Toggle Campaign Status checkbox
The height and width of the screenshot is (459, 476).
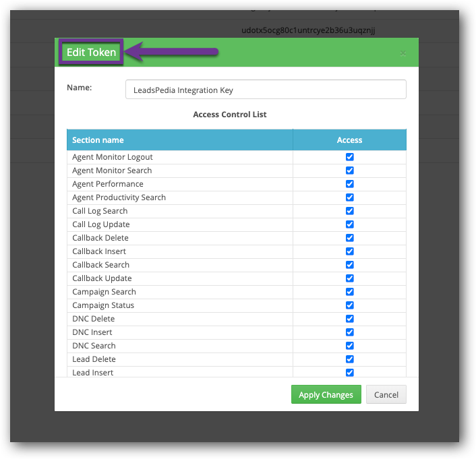349,305
